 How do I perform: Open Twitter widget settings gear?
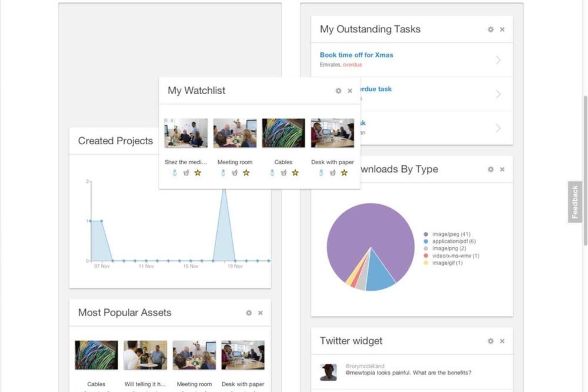pos(490,341)
